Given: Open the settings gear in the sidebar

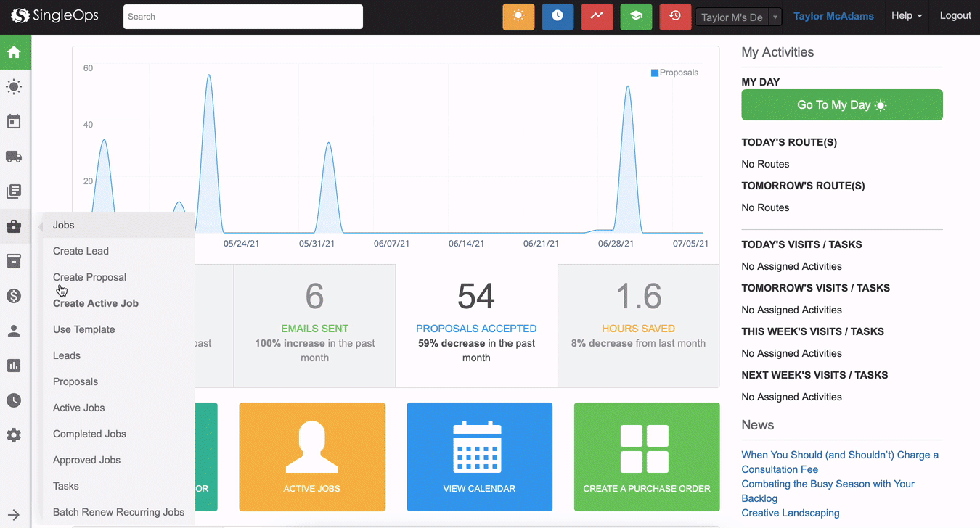Looking at the screenshot, I should pos(14,435).
